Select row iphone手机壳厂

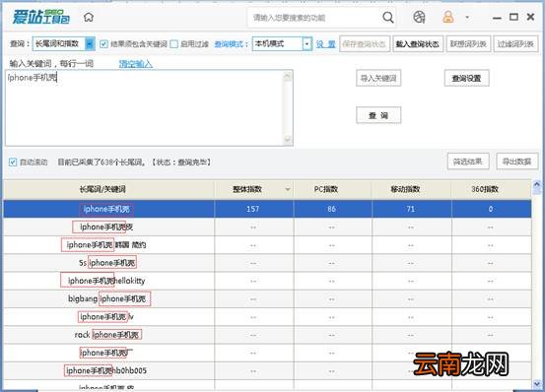click(x=267, y=354)
